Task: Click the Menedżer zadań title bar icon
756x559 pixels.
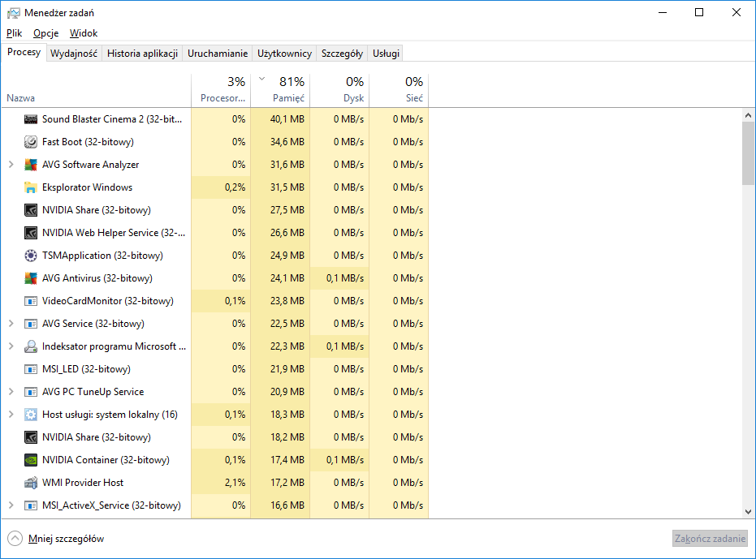Action: 14,13
